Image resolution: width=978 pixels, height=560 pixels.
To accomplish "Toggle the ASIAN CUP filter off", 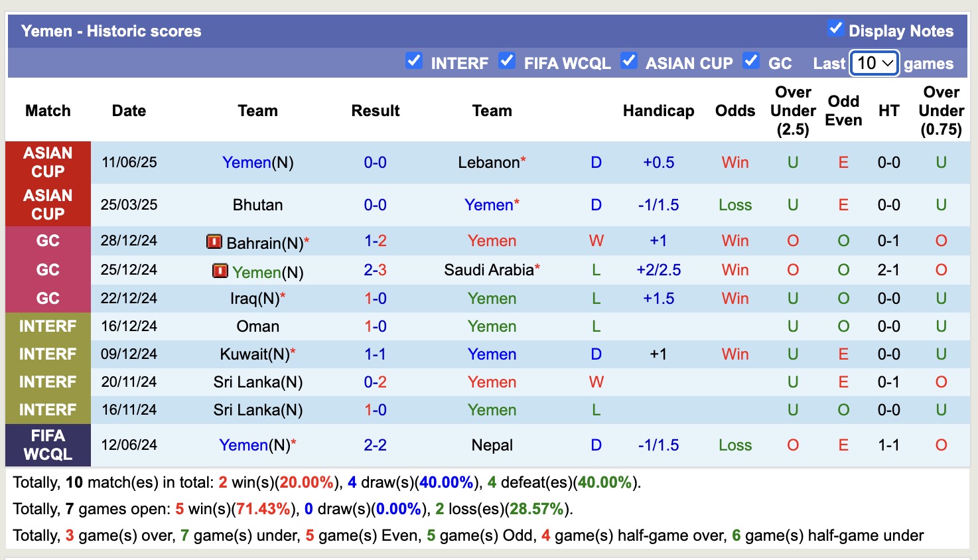I will [629, 61].
